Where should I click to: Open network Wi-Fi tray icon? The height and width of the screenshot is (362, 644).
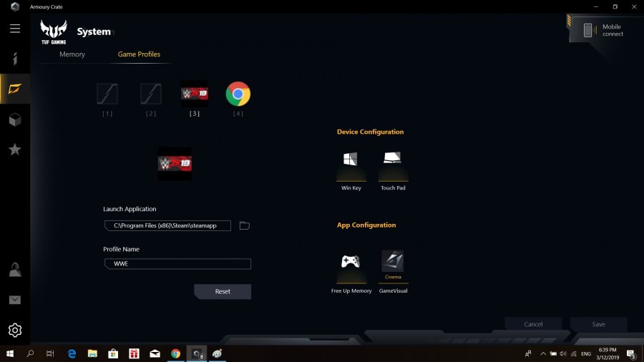pos(574,353)
